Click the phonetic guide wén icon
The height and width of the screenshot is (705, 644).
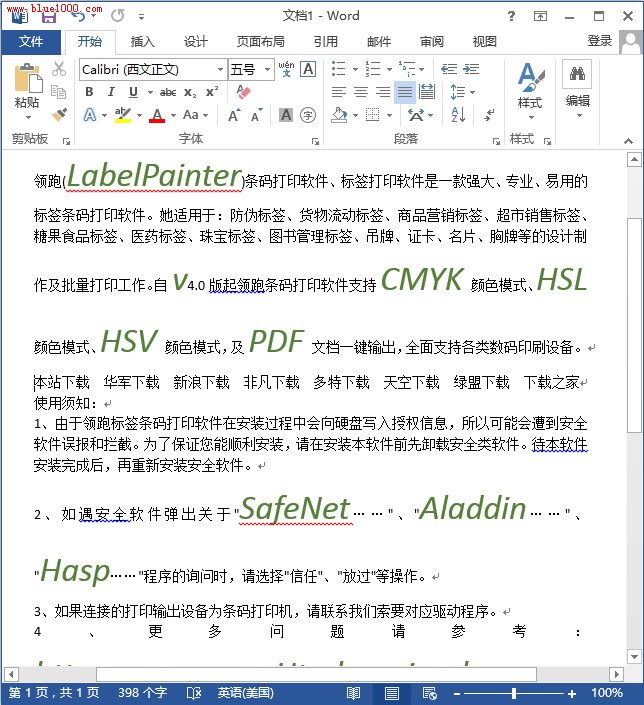point(286,69)
